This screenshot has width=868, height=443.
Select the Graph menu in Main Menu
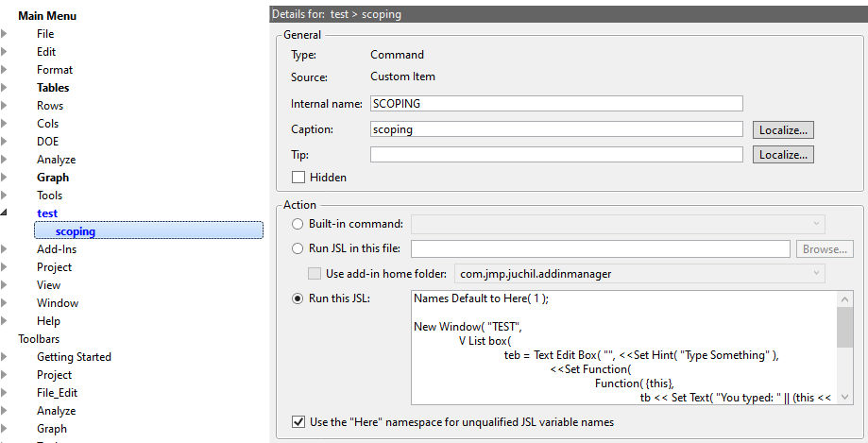[x=53, y=178]
